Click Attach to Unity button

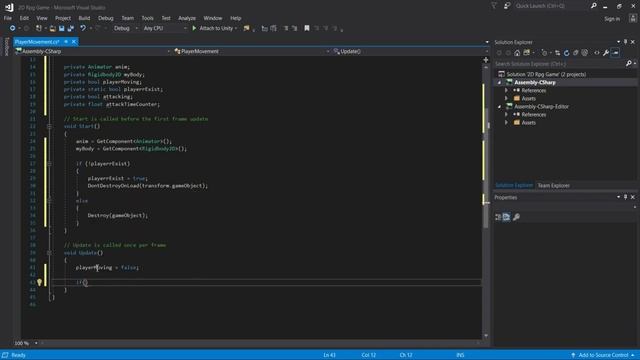pyautogui.click(x=214, y=28)
